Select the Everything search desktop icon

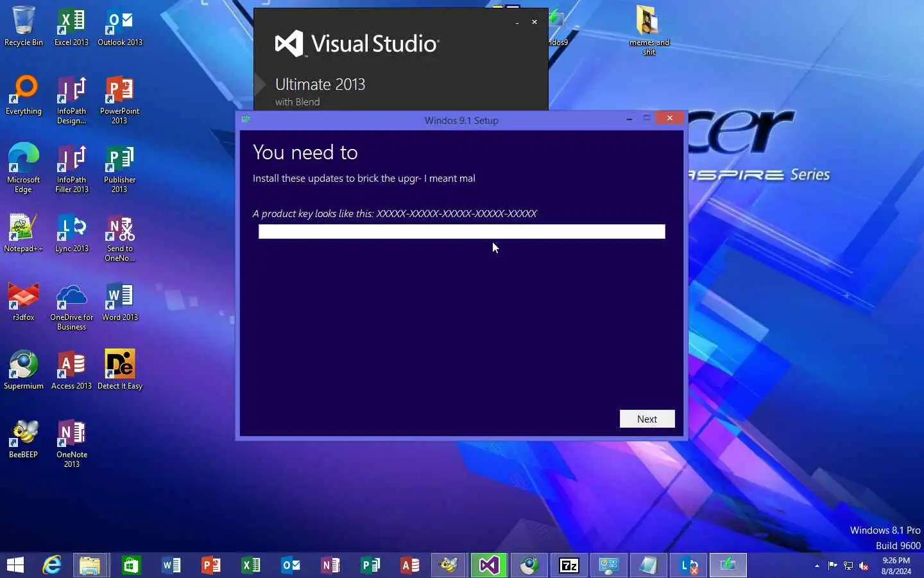click(24, 95)
